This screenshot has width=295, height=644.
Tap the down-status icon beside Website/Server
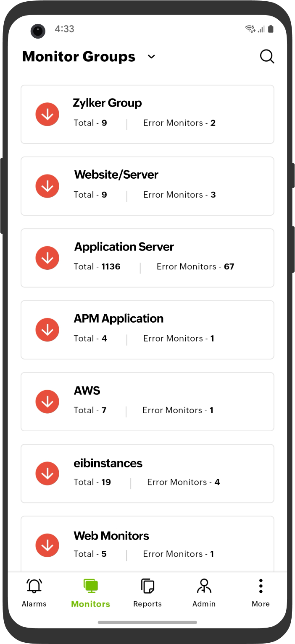click(47, 186)
